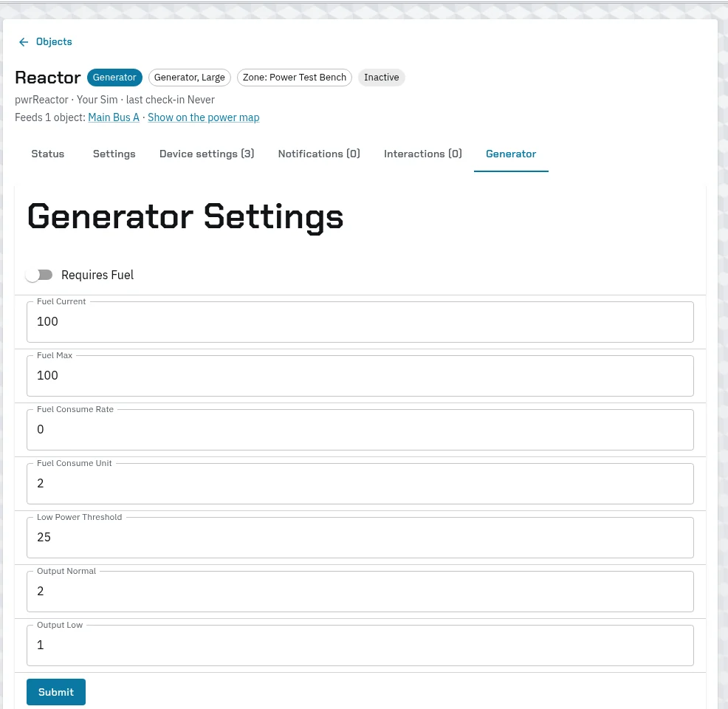Select the Generator tab
Image resolution: width=728 pixels, height=709 pixels.
point(511,154)
